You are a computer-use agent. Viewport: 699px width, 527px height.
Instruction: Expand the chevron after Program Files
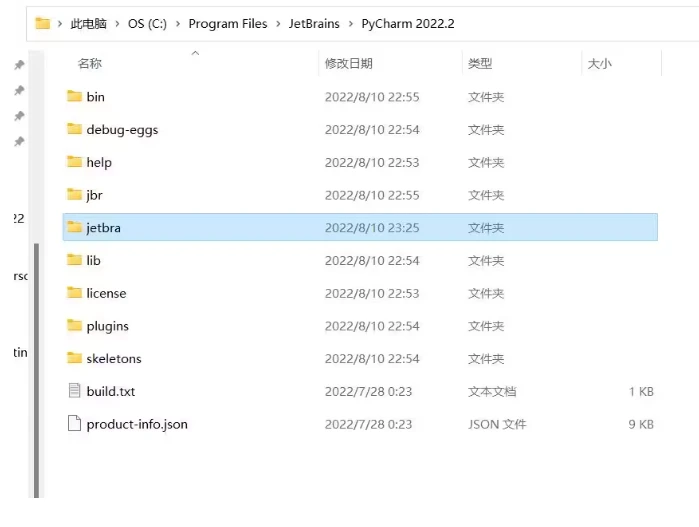(x=278, y=24)
